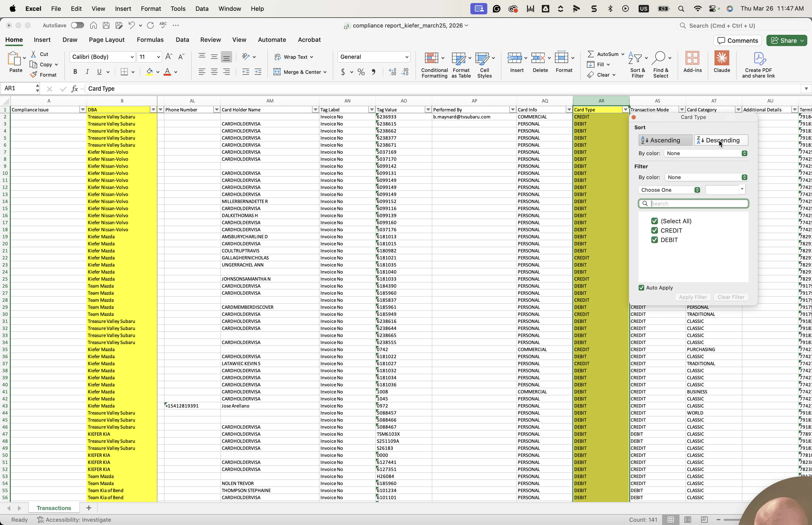Uncheck the (Select All) checkbox
The width and height of the screenshot is (812, 525).
(654, 221)
